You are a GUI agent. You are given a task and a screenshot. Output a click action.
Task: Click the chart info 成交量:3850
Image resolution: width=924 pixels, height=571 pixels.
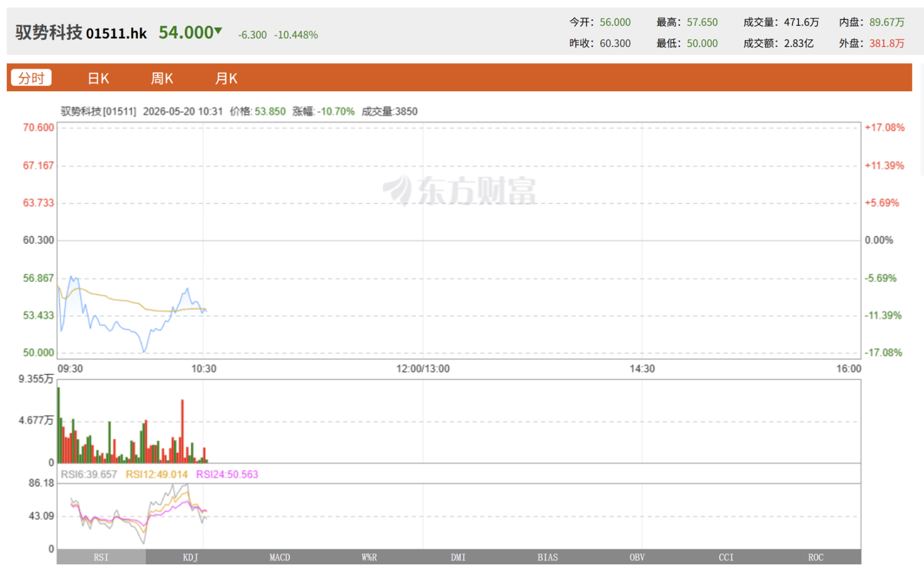(389, 111)
